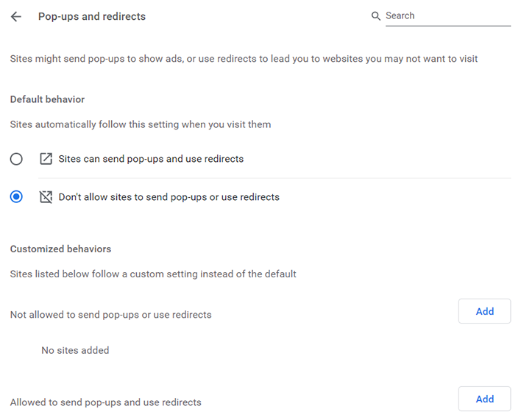
Task: Click the 'Sites automatically follow this setting' text
Action: tap(141, 124)
